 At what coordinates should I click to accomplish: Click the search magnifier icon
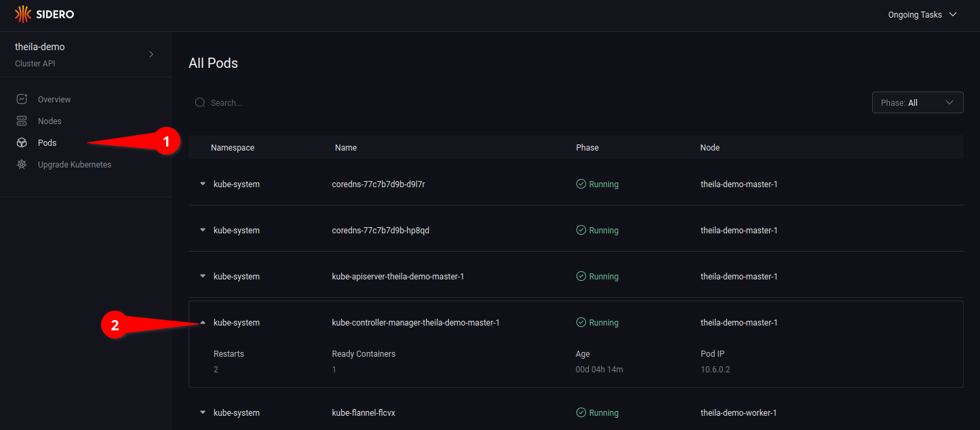click(200, 103)
